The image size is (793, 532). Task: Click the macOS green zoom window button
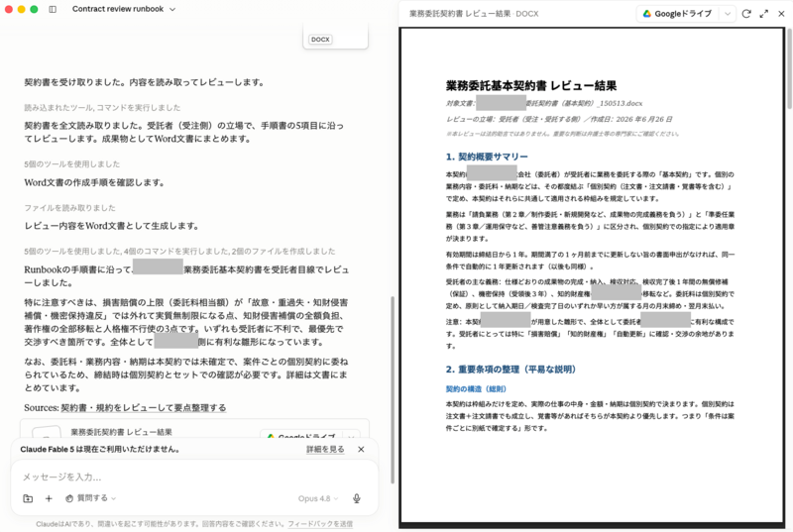click(x=34, y=9)
